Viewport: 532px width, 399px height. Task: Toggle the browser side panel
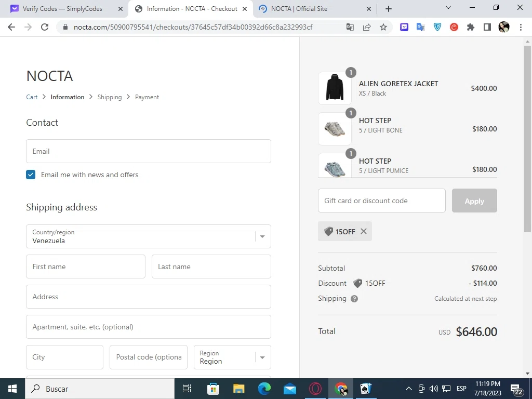[487, 27]
